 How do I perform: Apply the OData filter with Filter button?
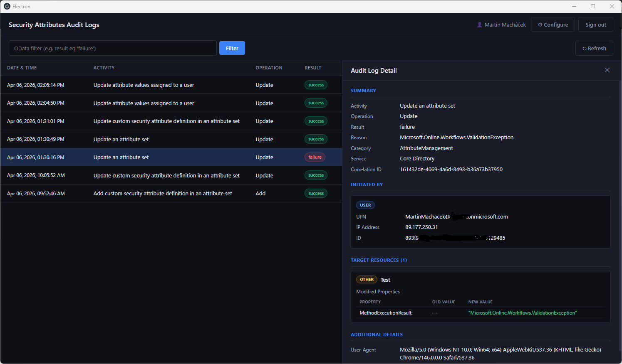(232, 48)
